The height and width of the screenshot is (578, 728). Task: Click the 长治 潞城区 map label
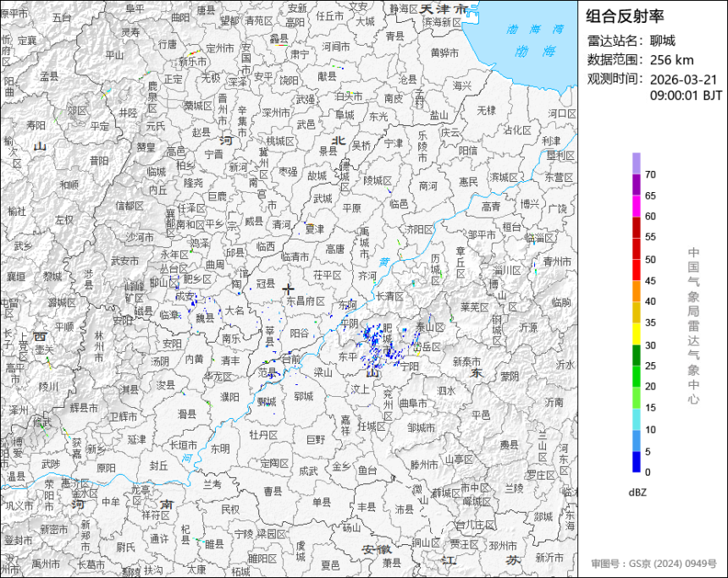(x=62, y=303)
